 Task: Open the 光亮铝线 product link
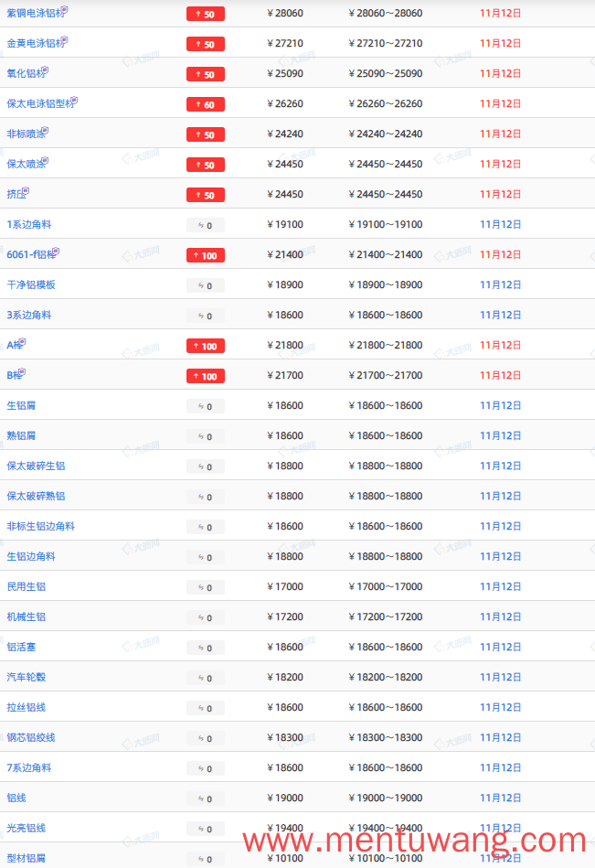[26, 828]
